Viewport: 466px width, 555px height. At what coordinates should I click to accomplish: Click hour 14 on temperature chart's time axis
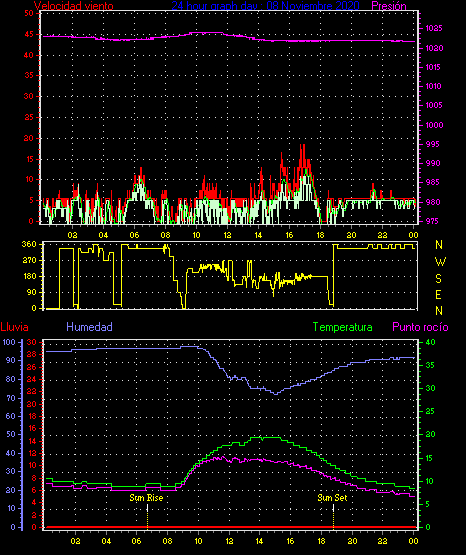tap(259, 541)
